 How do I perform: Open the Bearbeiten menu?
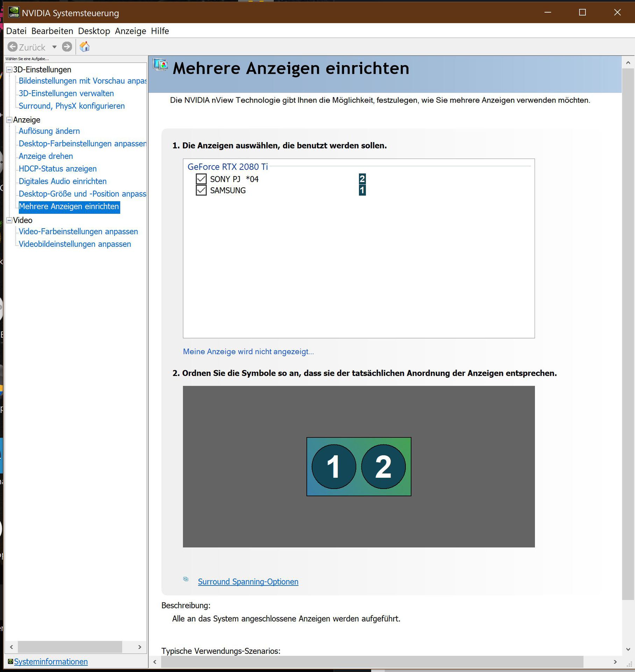coord(52,31)
